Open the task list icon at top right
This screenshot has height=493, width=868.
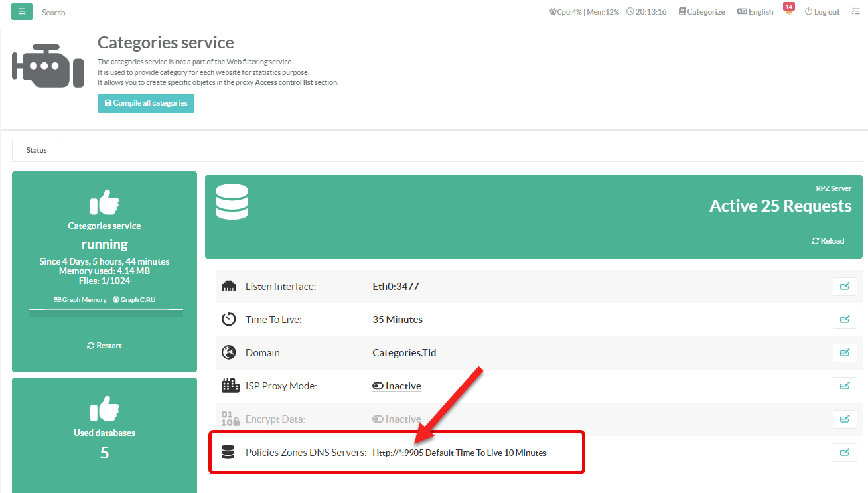click(x=855, y=12)
